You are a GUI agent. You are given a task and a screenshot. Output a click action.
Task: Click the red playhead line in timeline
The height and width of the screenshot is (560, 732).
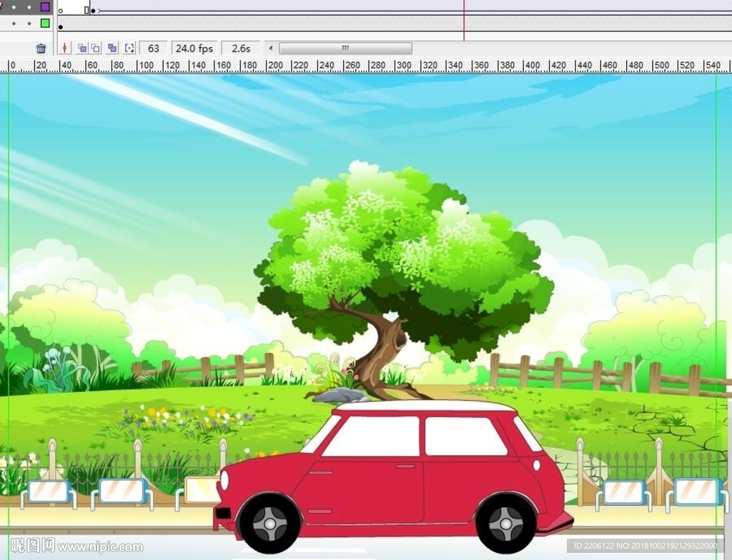464,21
